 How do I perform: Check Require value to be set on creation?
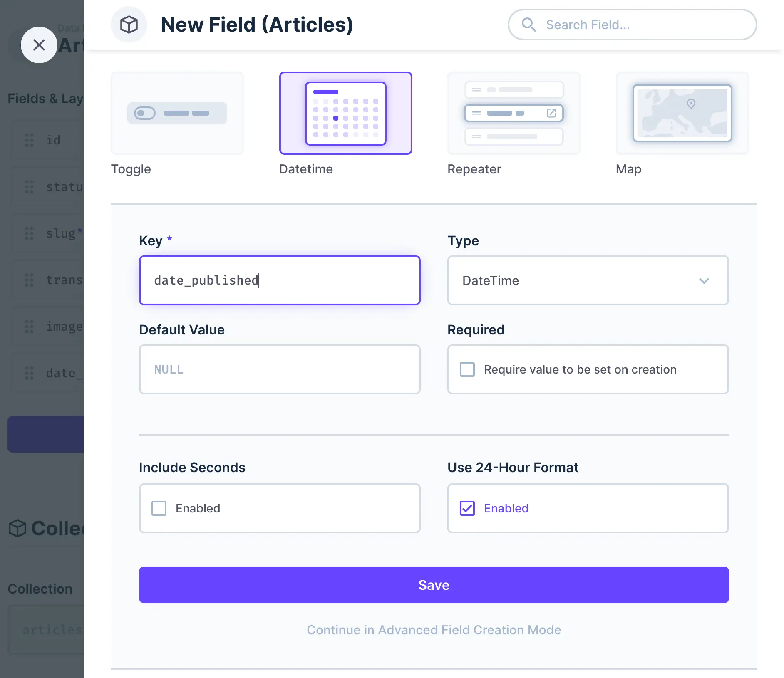[467, 369]
